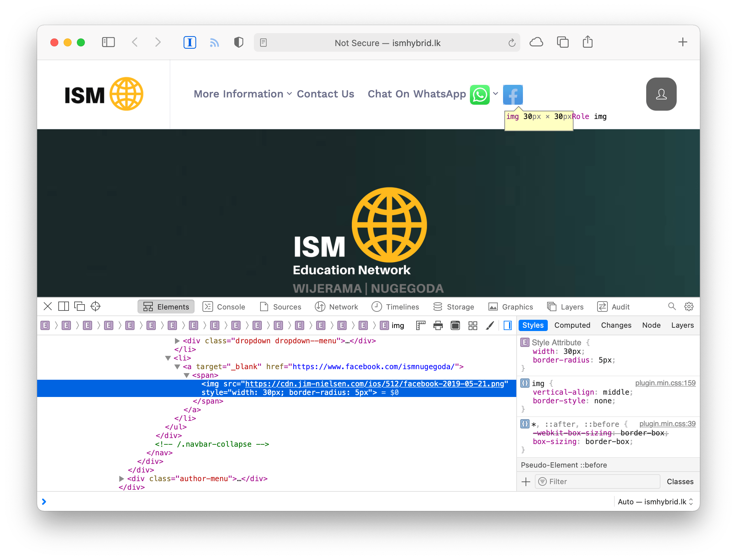Toggle dark appearance emulation icon

pos(455,325)
